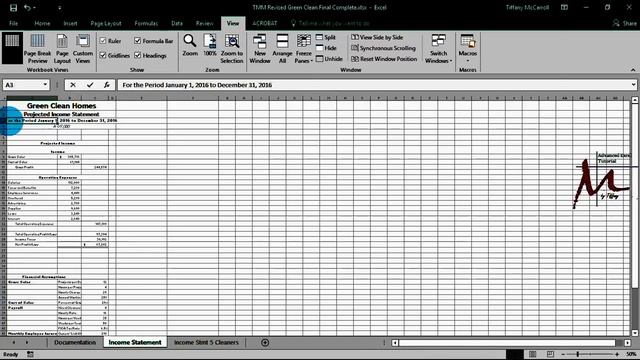
Task: Uncheck the Formula Bar checkbox
Action: click(x=138, y=41)
